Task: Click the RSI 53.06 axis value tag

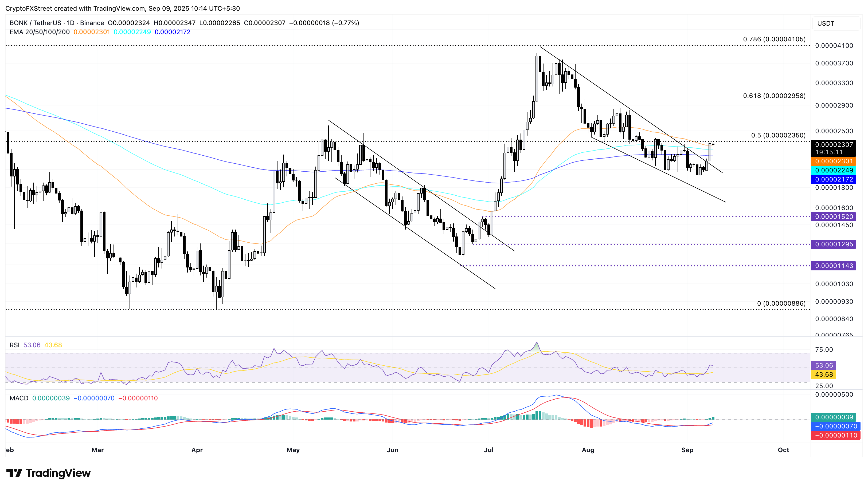Action: (823, 365)
